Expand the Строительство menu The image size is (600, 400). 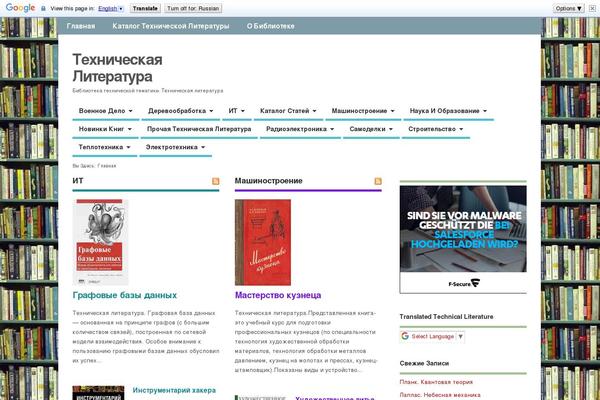tap(436, 129)
